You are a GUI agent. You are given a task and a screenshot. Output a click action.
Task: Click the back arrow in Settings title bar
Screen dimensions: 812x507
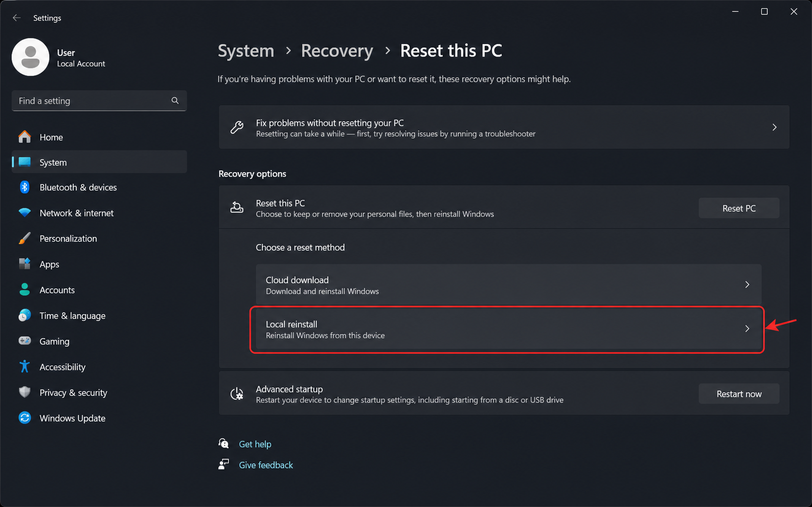(x=16, y=18)
